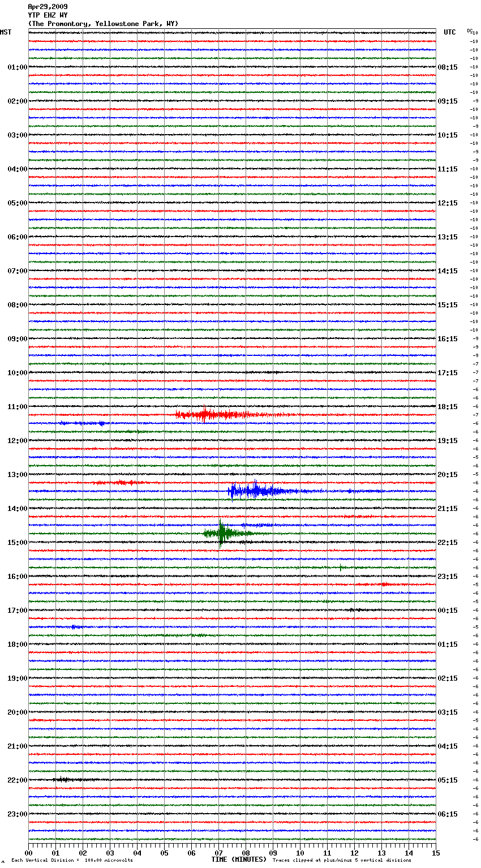Click the vertical division microvolts scale note
The width and height of the screenshot is (481, 868).
72,861
